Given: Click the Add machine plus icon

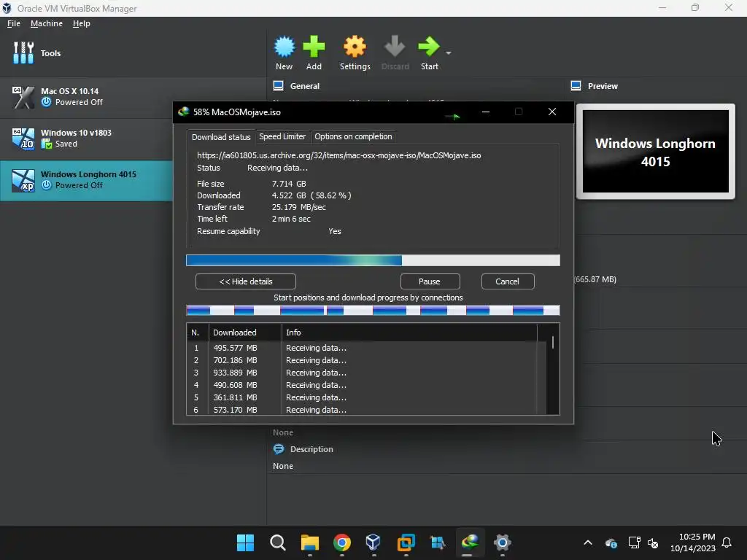Looking at the screenshot, I should [x=314, y=47].
